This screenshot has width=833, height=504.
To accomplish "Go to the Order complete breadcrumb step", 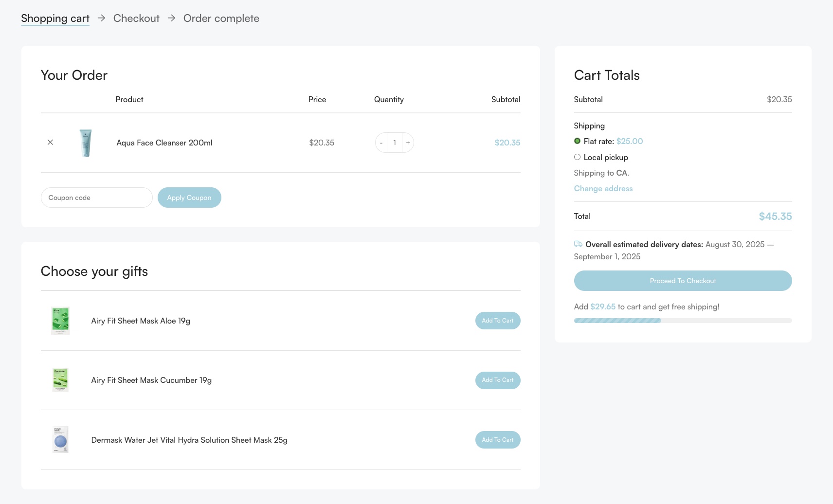I will pos(221,18).
